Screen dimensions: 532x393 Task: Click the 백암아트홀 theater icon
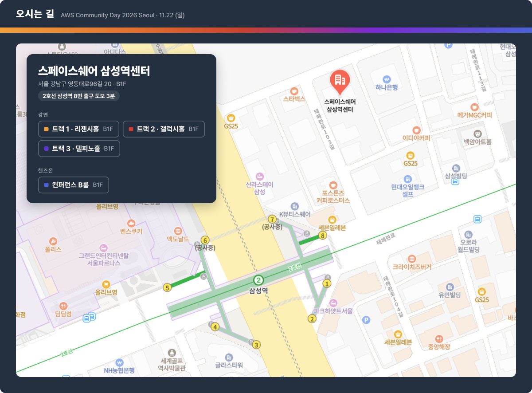[477, 134]
